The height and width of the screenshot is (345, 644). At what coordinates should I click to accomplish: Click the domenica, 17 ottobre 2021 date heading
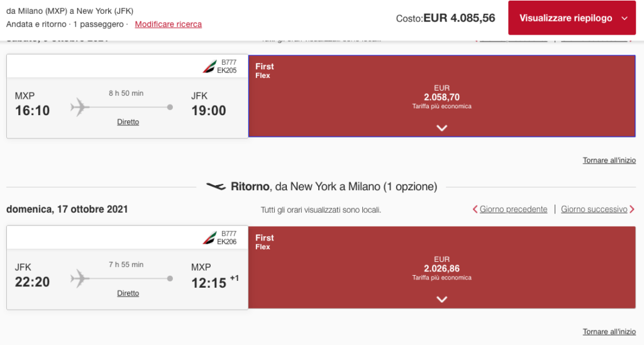point(67,209)
